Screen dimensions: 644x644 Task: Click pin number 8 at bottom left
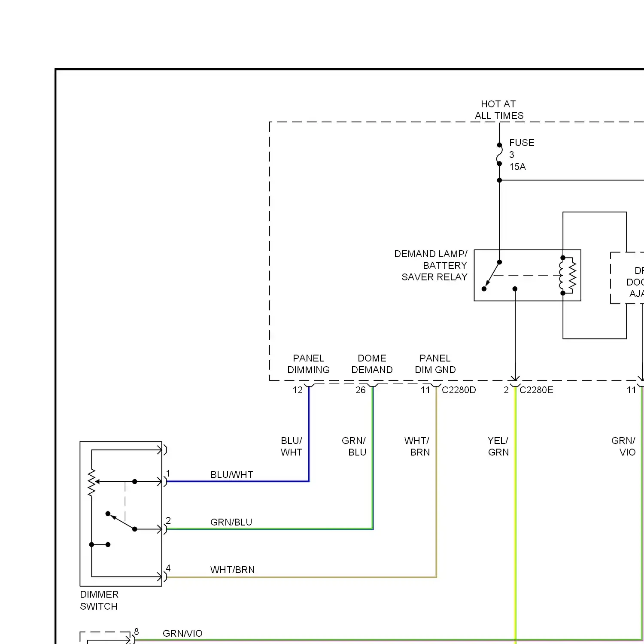point(137,632)
